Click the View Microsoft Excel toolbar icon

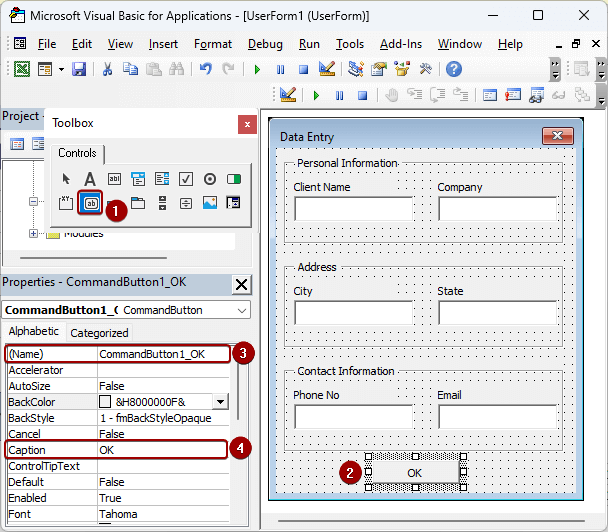pos(22,69)
